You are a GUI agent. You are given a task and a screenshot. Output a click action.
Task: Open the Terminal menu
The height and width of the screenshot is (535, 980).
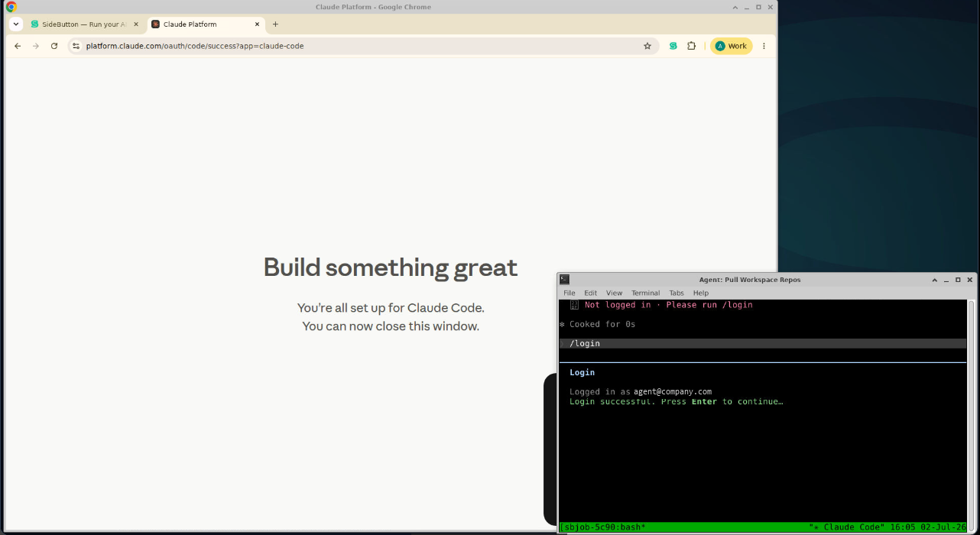click(x=645, y=293)
